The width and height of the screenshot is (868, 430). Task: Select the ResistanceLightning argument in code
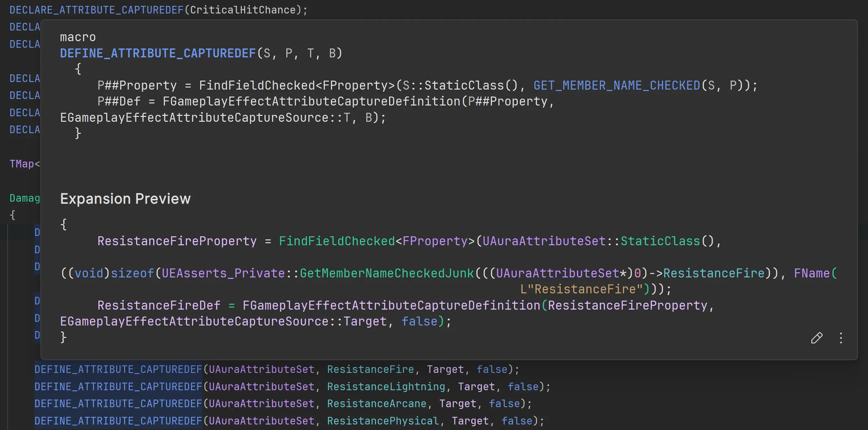click(386, 387)
